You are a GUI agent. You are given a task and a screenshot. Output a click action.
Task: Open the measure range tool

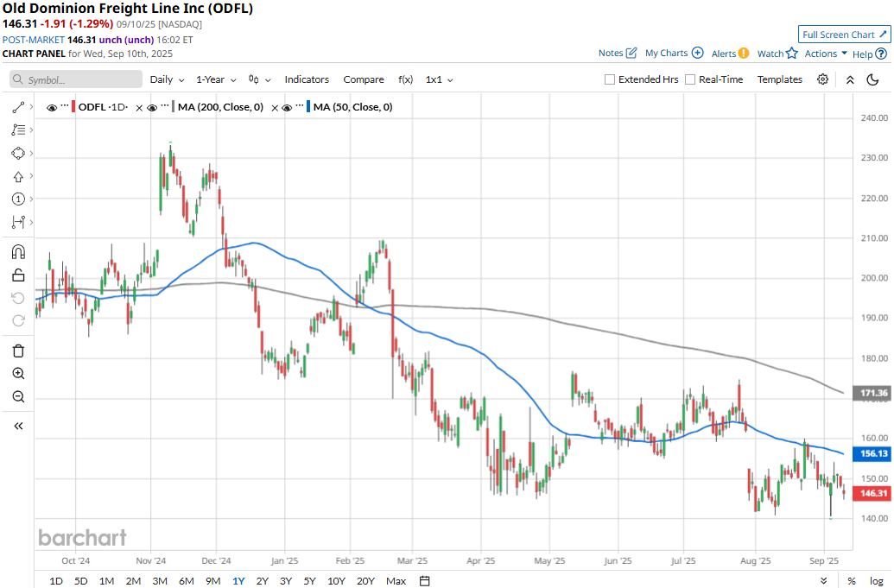click(18, 222)
